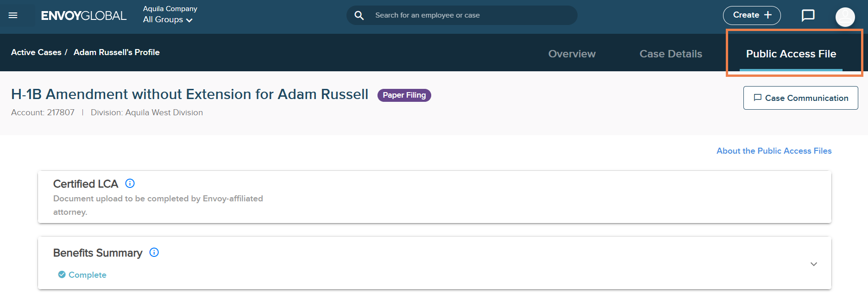Open the messages chat icon
The height and width of the screenshot is (299, 868).
pos(808,15)
